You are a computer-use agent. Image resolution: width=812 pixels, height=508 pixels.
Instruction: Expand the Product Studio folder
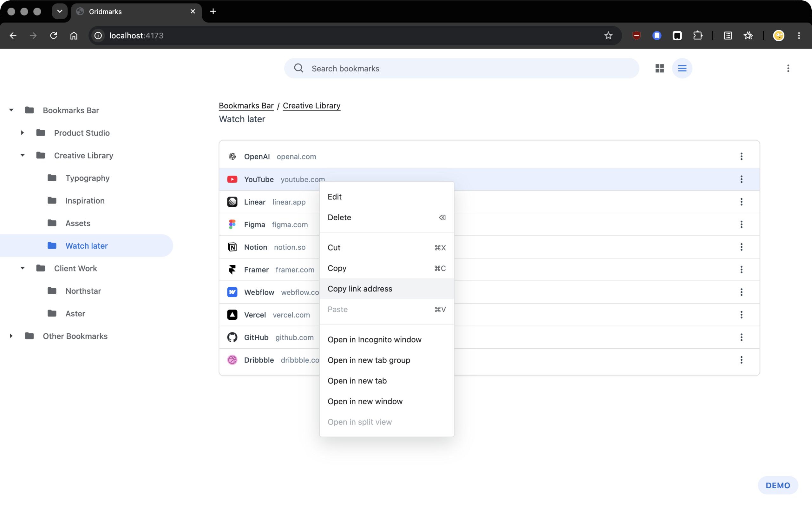[22, 133]
